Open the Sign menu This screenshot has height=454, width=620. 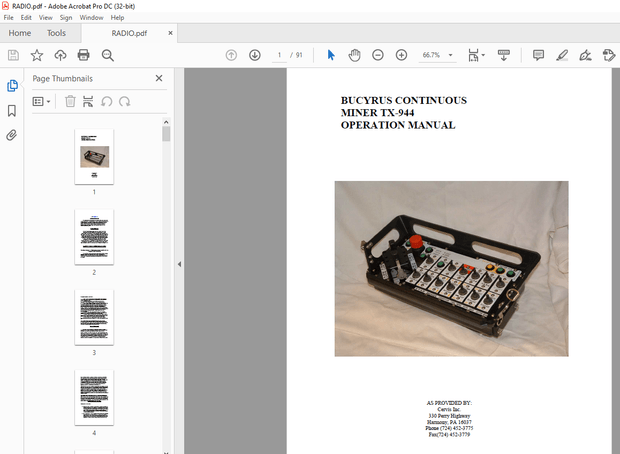click(x=66, y=17)
